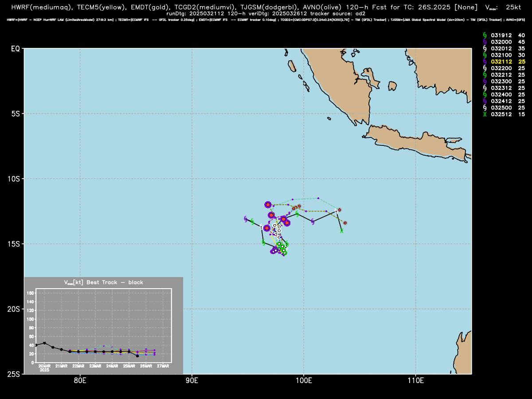This screenshot has height=399, width=532.
Task: Click the 90E longitude axis label
Action: (x=192, y=380)
